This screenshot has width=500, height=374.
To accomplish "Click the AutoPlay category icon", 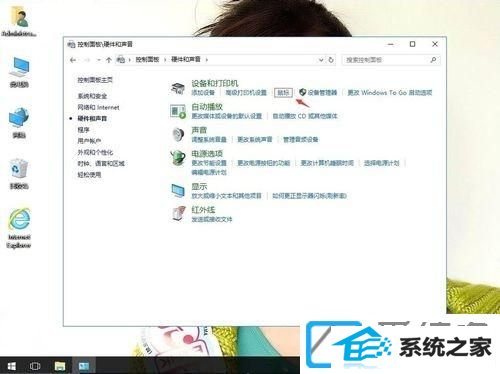I will (x=178, y=111).
